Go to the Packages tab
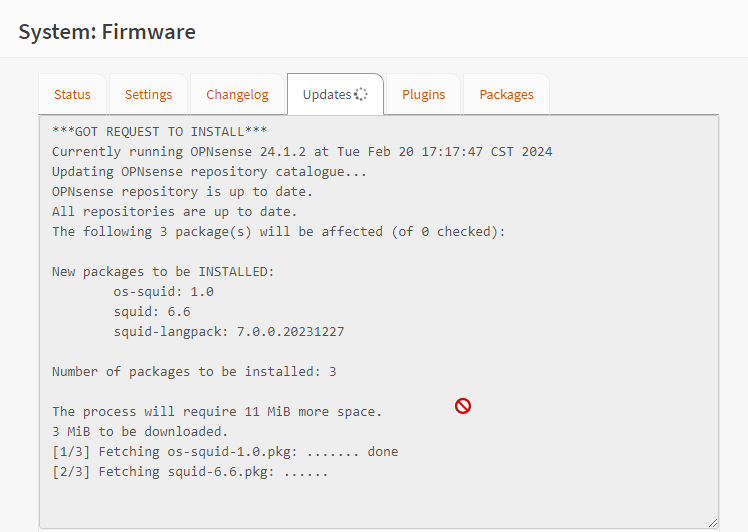The image size is (748, 532). pyautogui.click(x=506, y=94)
